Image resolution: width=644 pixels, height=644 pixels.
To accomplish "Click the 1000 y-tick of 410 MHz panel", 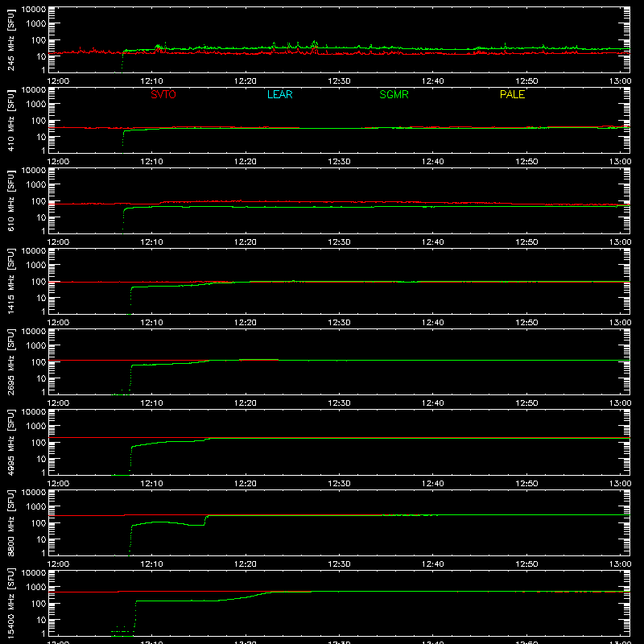I will pyautogui.click(x=36, y=105).
